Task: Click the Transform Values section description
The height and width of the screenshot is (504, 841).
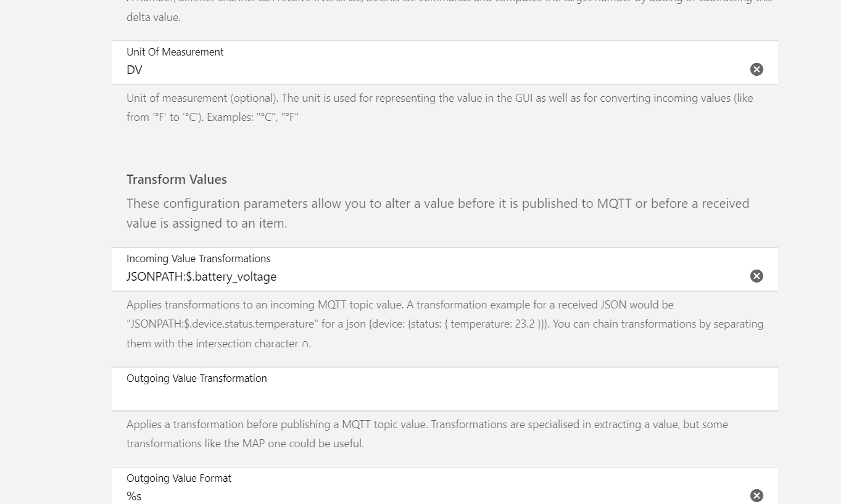Action: 437,213
